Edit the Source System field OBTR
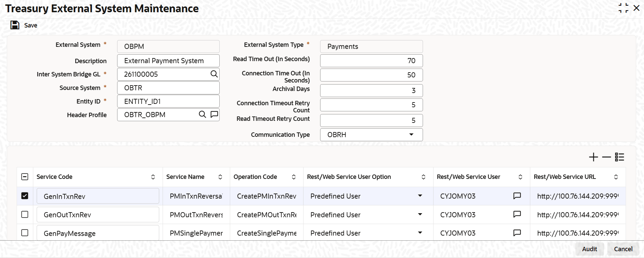This screenshot has height=258, width=644. coord(168,88)
